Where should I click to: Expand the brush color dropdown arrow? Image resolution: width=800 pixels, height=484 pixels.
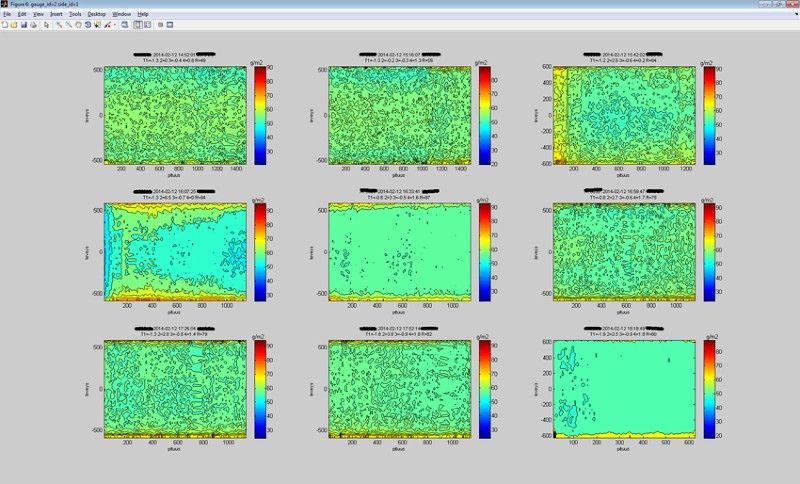tap(115, 24)
